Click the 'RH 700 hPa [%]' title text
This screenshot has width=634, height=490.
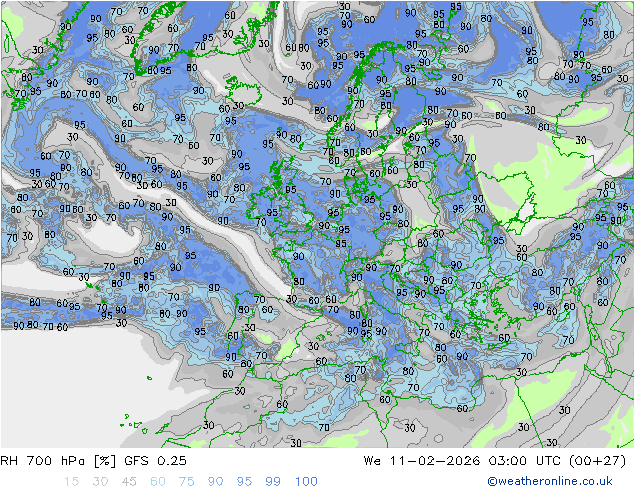tap(58, 460)
